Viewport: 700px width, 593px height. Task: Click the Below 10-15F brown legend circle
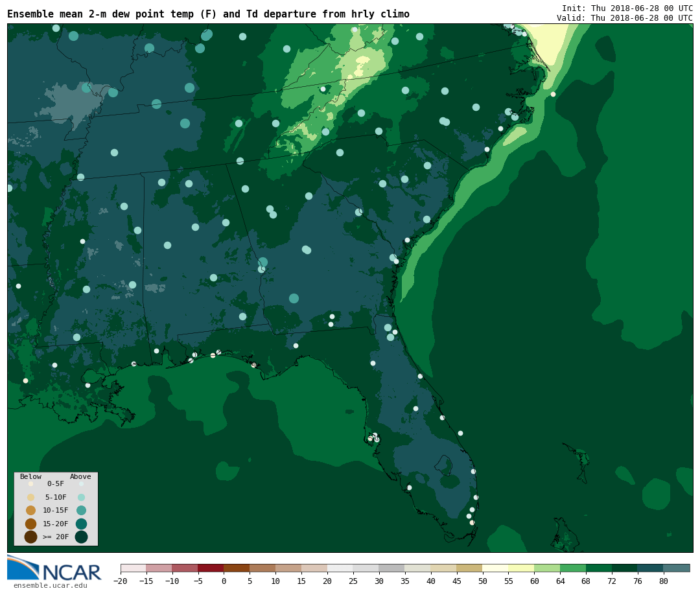(31, 511)
